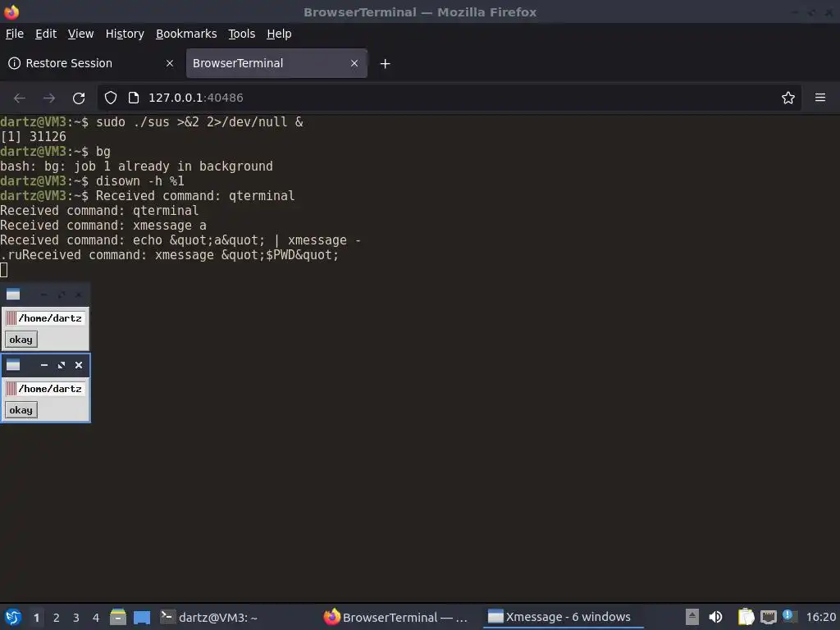Click the 'sudo ./sus >&2 2>/dev/null &' line
The height and width of the screenshot is (630, 840).
coord(199,122)
